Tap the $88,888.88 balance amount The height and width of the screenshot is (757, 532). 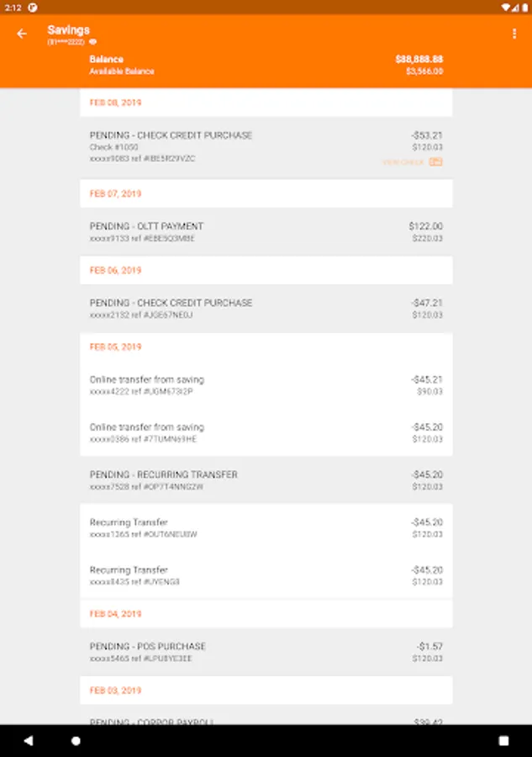point(419,60)
